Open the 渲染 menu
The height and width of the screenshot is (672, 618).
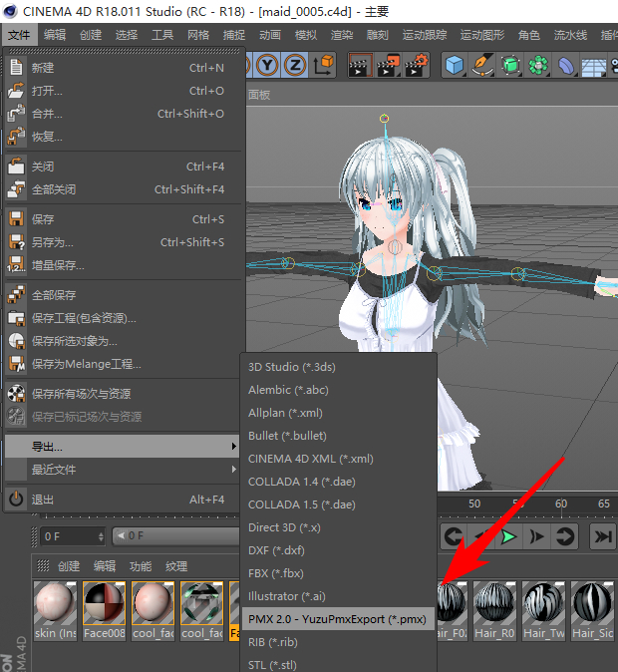342,35
